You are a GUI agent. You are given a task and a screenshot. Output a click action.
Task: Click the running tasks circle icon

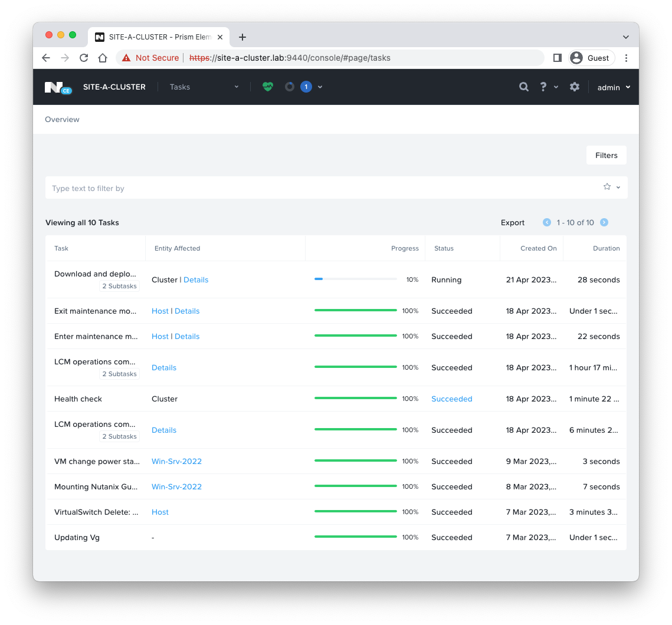point(289,87)
